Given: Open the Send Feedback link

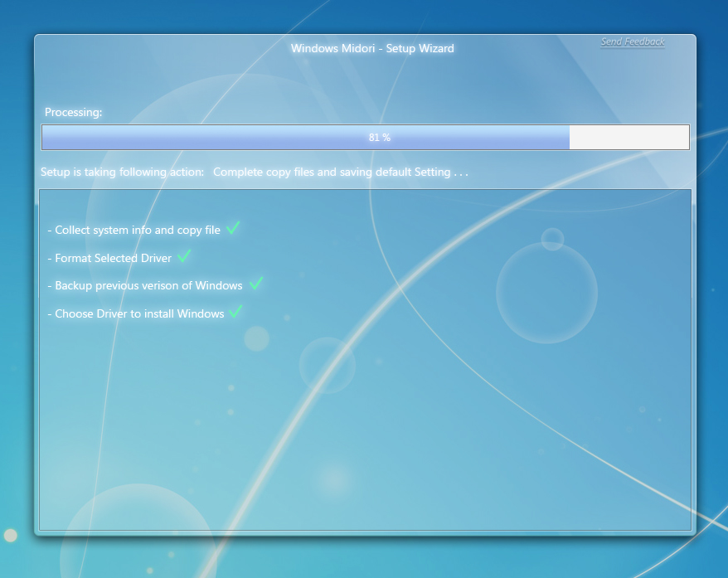Looking at the screenshot, I should (x=632, y=41).
